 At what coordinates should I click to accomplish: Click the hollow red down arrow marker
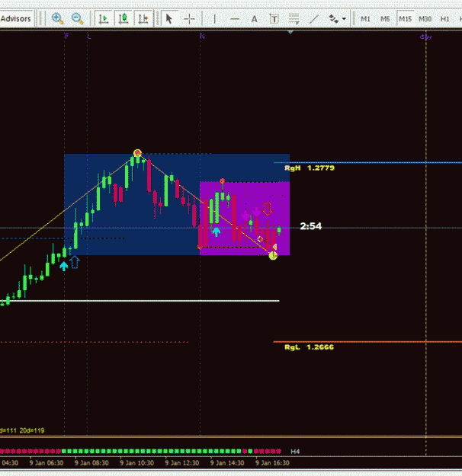267,209
